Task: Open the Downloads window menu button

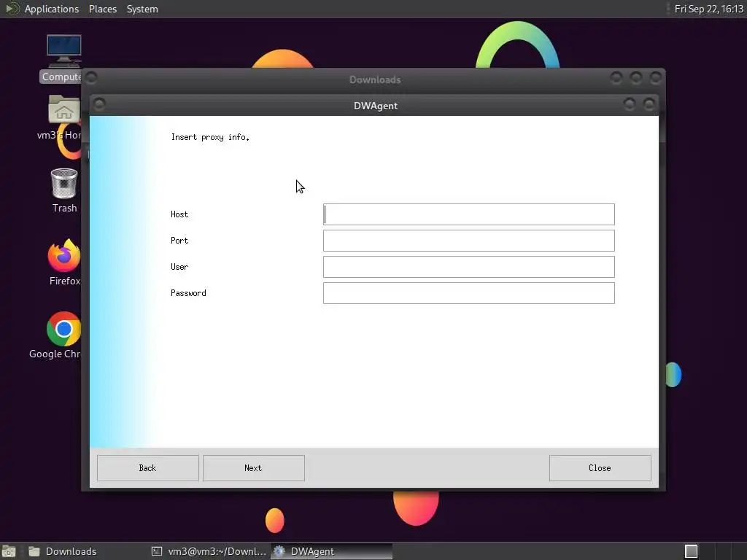Action: click(91, 77)
